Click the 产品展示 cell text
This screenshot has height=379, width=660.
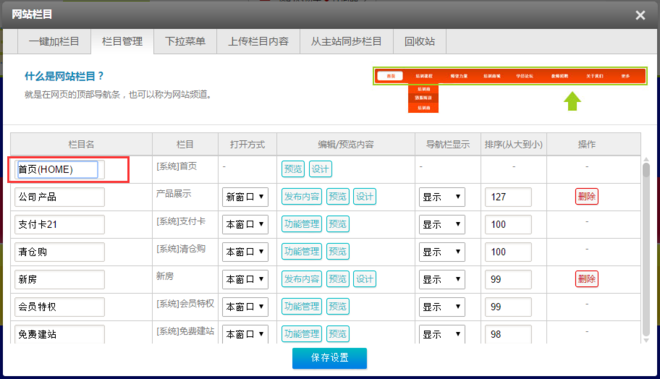(x=173, y=193)
